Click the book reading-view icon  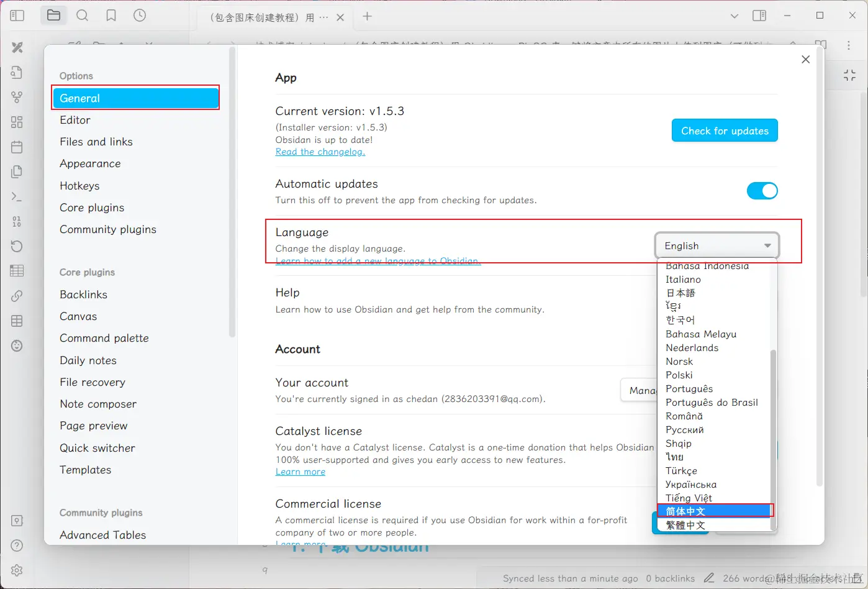pos(821,45)
